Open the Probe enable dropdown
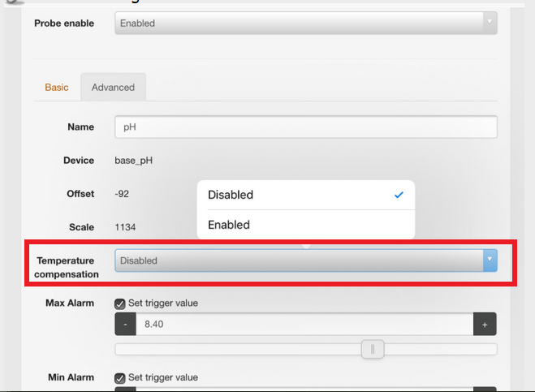Image resolution: width=535 pixels, height=392 pixels. point(300,24)
